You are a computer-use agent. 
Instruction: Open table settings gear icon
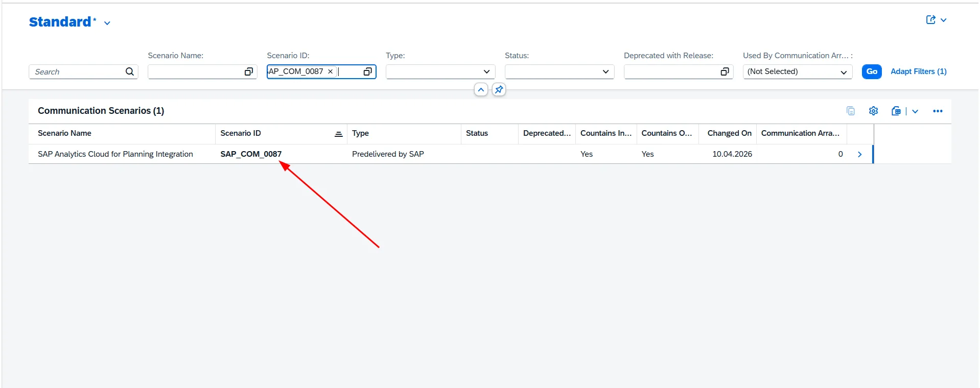tap(874, 111)
